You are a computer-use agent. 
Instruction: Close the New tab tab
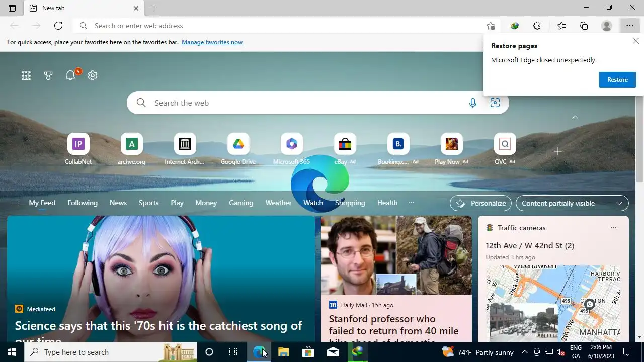[x=136, y=8]
